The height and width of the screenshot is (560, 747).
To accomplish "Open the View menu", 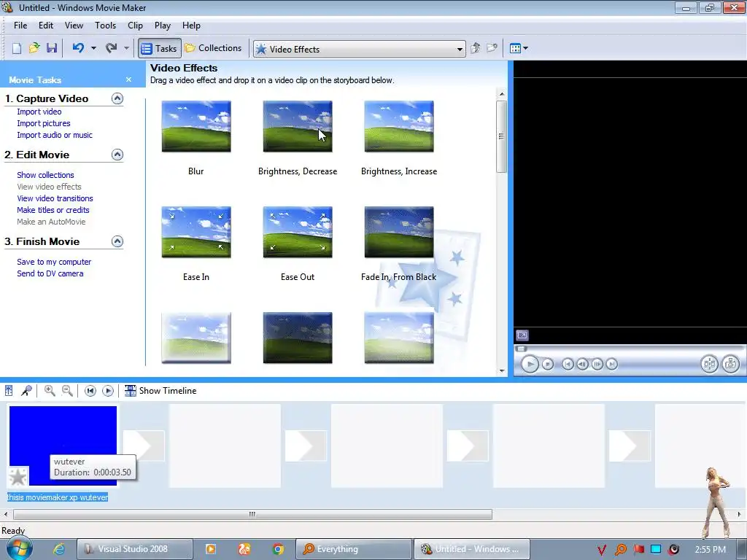I will [74, 26].
